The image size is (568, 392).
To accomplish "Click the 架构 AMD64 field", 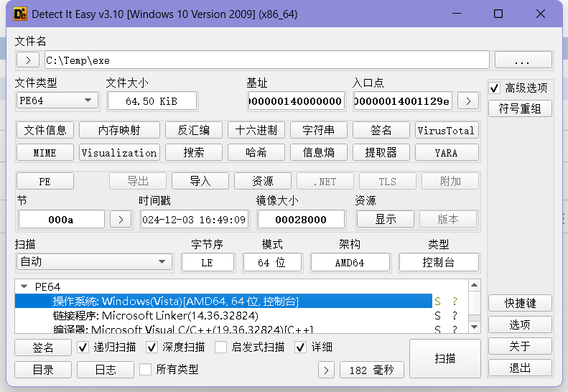I will (350, 262).
